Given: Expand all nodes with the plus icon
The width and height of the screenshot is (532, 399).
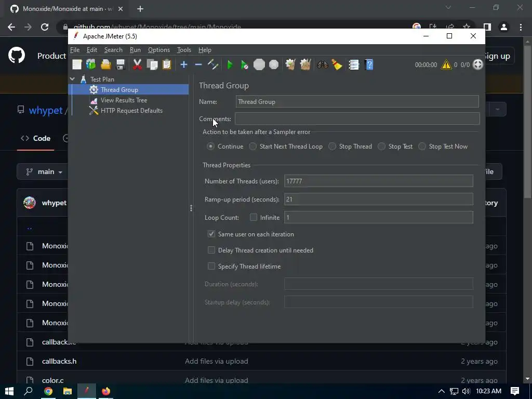Looking at the screenshot, I should click(x=183, y=64).
